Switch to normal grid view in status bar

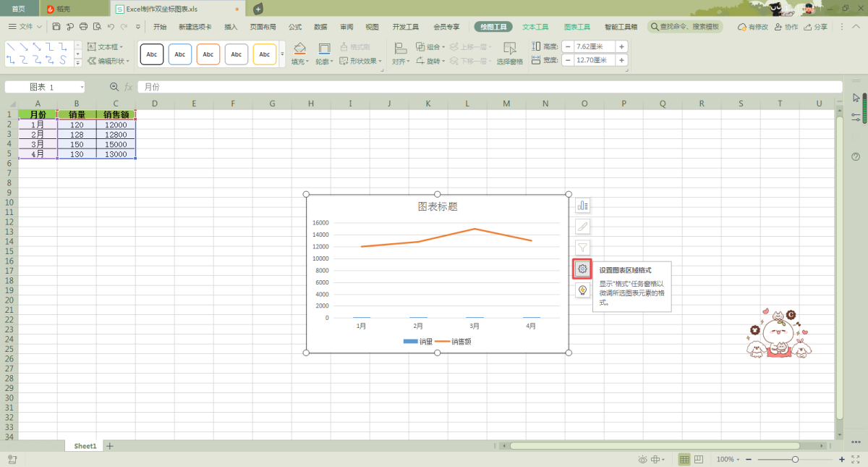[x=684, y=460]
